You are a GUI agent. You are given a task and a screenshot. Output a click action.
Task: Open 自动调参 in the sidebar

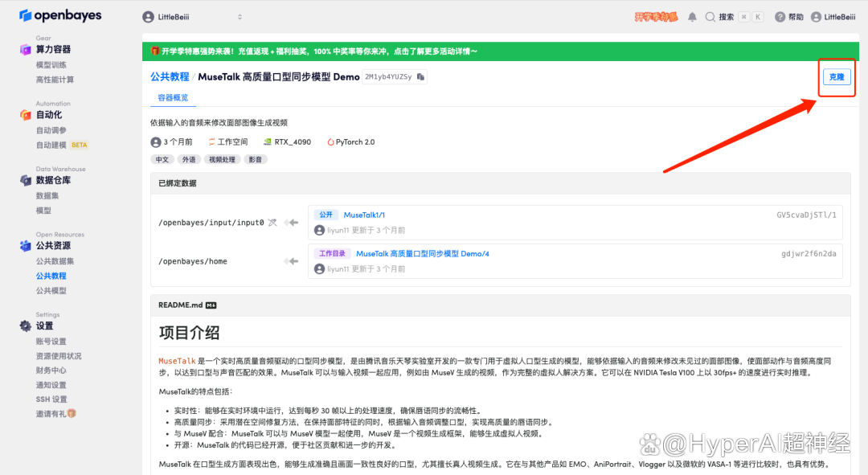click(51, 130)
